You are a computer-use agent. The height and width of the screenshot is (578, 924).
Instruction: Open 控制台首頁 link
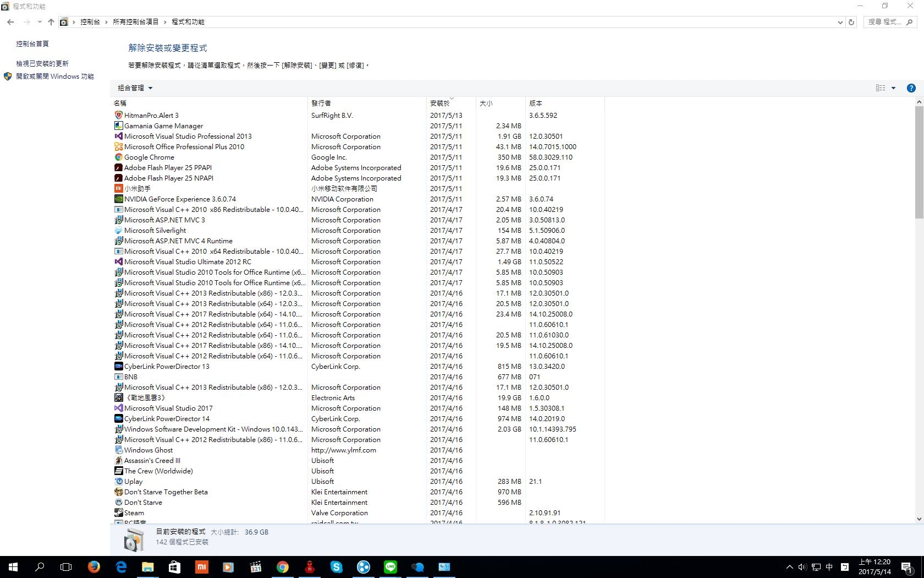tap(32, 43)
